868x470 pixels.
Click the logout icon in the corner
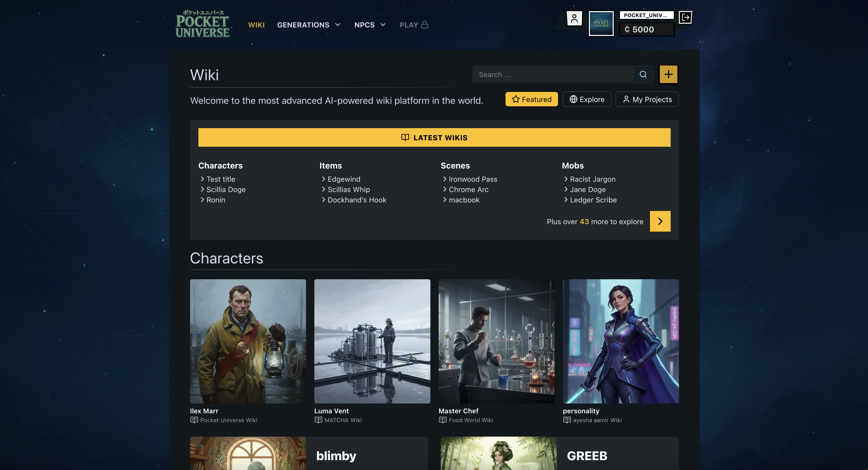tap(685, 17)
